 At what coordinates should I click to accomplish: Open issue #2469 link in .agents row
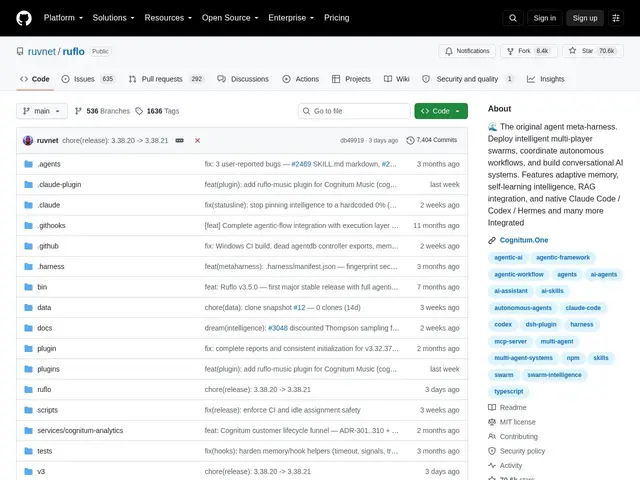point(301,164)
